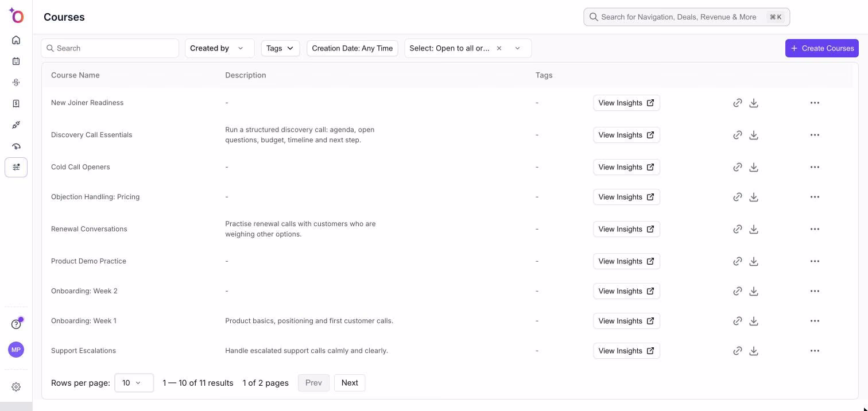Open more options for Renewal Conversations
The height and width of the screenshot is (411, 868).
tap(815, 229)
